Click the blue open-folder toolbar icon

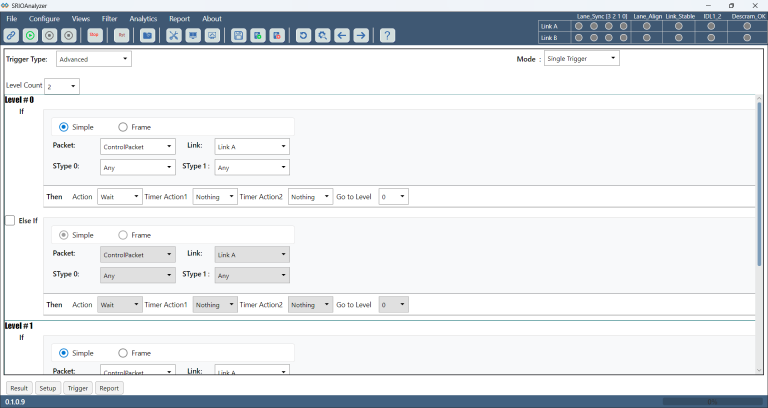147,35
